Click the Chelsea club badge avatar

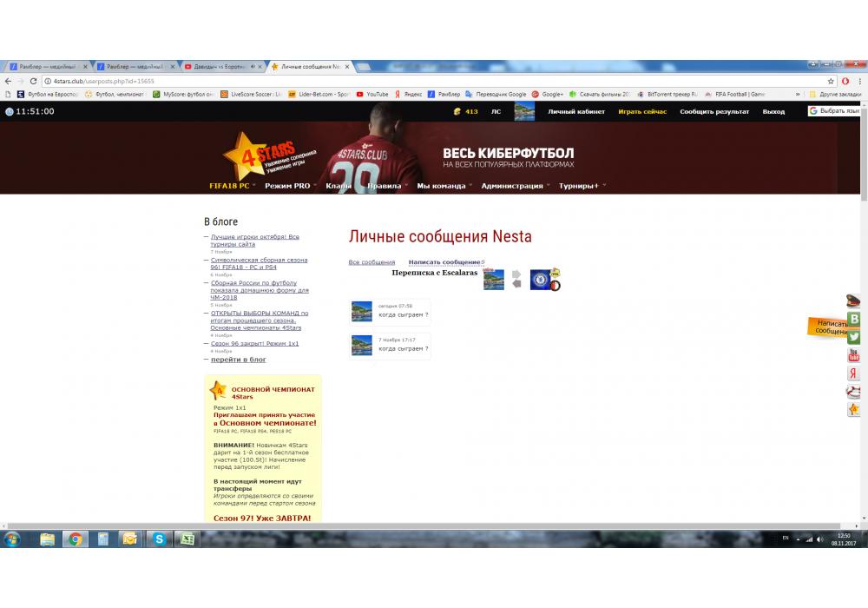tap(544, 280)
